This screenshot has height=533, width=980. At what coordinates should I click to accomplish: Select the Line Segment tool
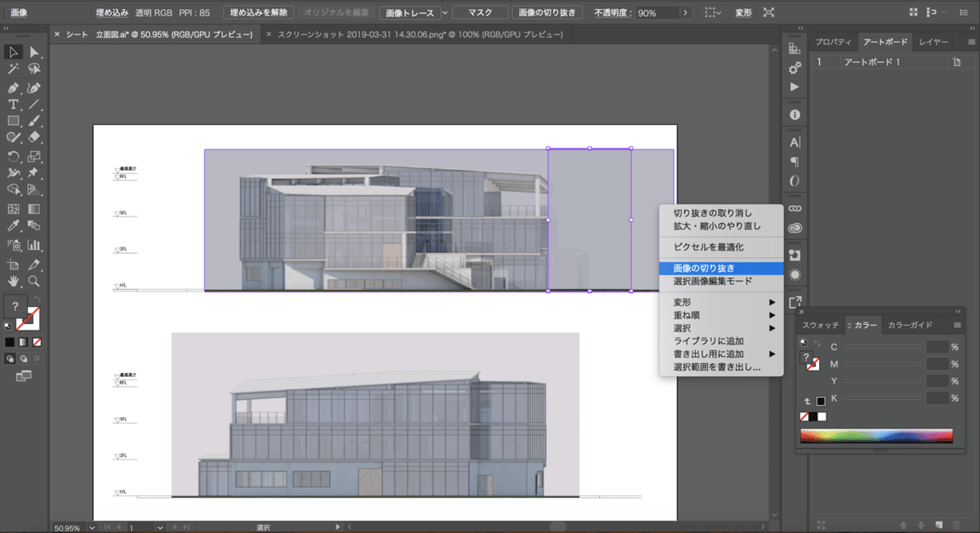tap(34, 104)
